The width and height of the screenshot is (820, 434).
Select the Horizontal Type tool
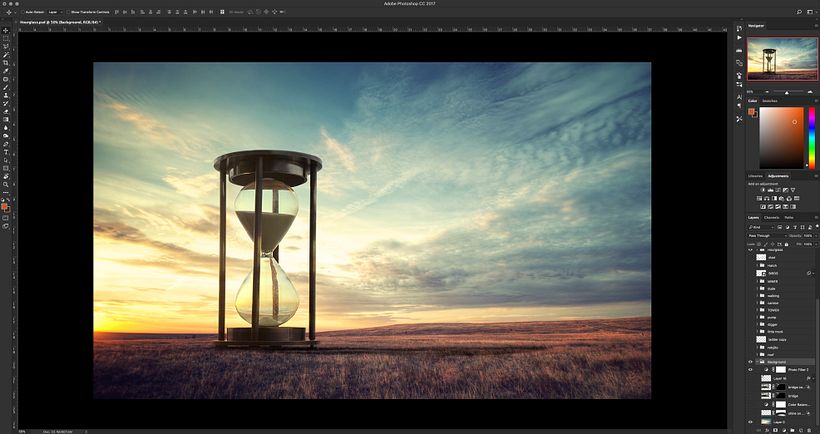[6, 152]
